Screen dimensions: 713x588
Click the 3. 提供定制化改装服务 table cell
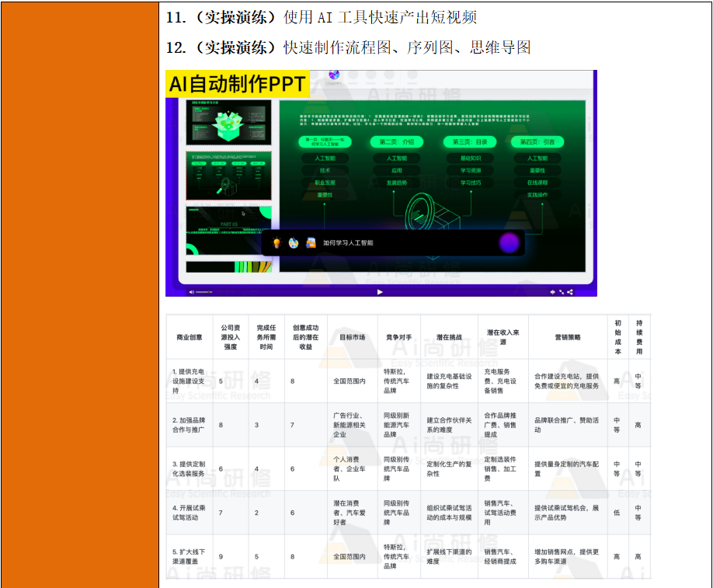(x=189, y=469)
